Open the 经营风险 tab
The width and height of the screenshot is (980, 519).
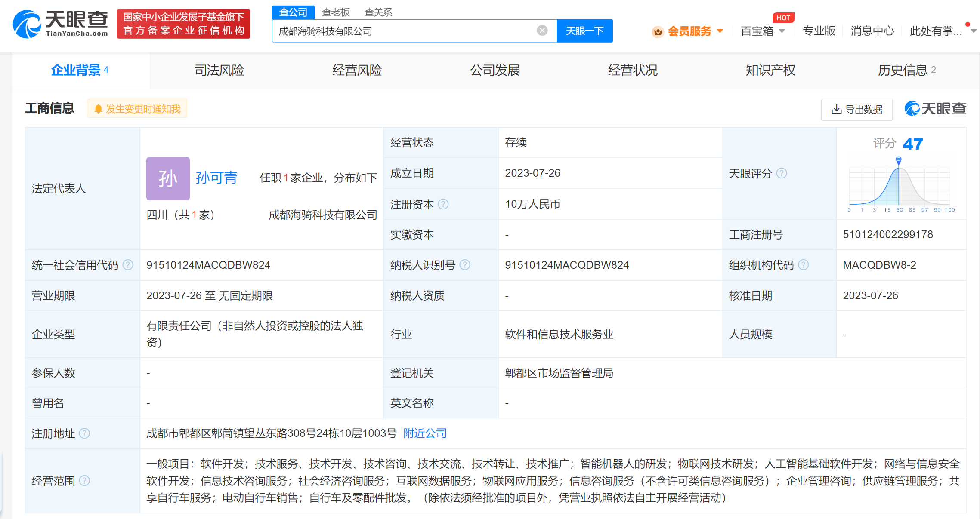click(357, 70)
